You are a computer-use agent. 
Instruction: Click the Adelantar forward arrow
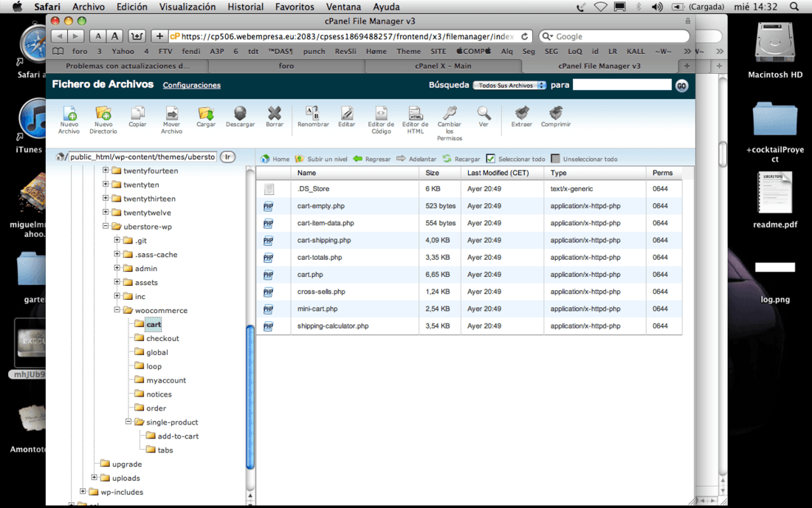coord(416,159)
